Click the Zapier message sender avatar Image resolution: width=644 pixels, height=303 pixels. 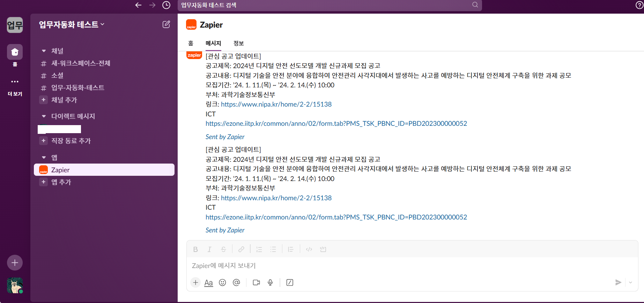point(194,55)
